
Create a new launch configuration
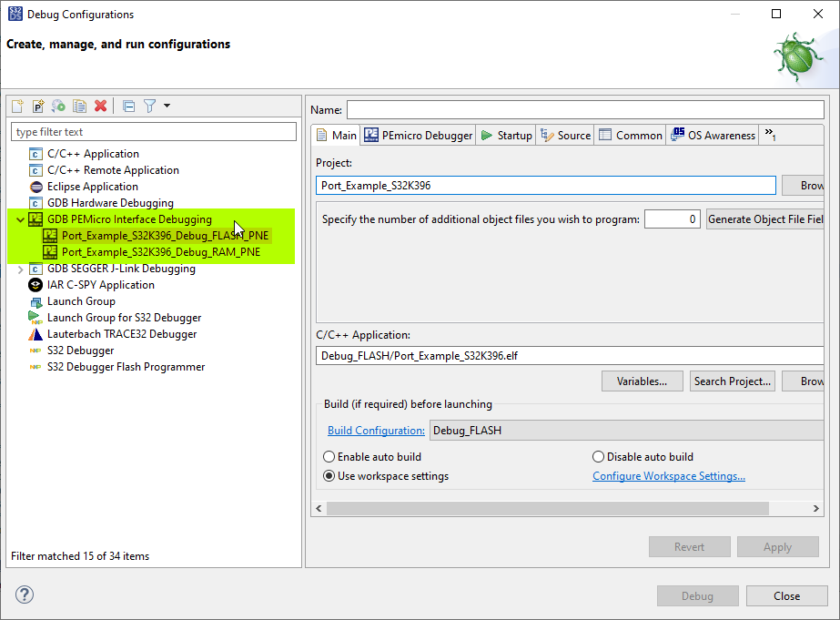(x=16, y=106)
